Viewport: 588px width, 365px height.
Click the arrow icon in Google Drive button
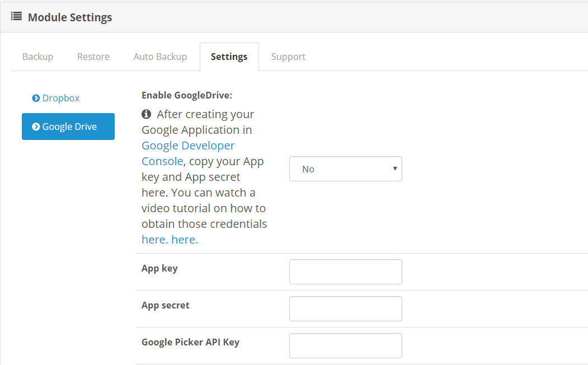(x=36, y=127)
